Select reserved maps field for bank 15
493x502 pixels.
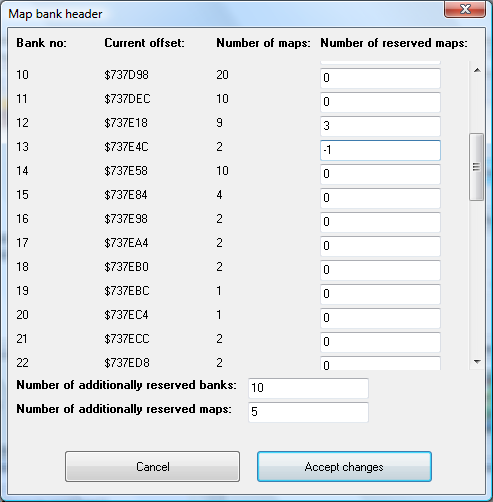tap(380, 198)
